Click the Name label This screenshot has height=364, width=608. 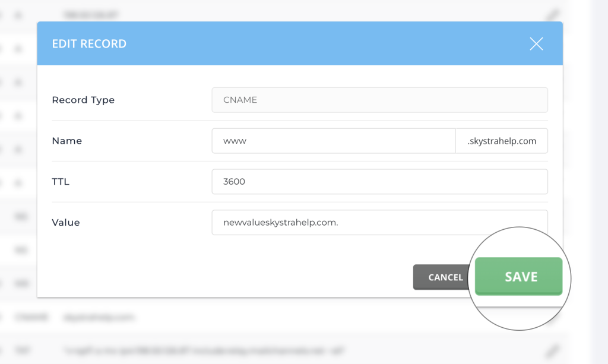coord(67,141)
